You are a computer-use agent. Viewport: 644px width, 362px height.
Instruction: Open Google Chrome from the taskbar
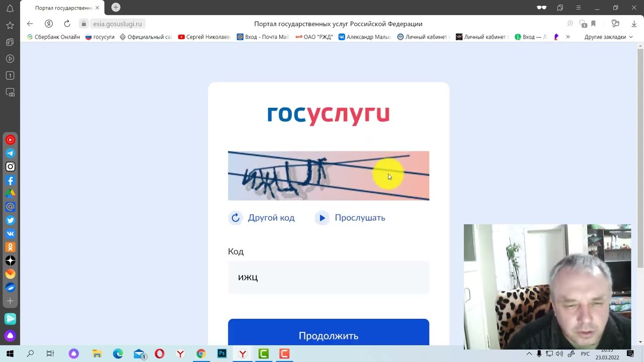click(201, 354)
